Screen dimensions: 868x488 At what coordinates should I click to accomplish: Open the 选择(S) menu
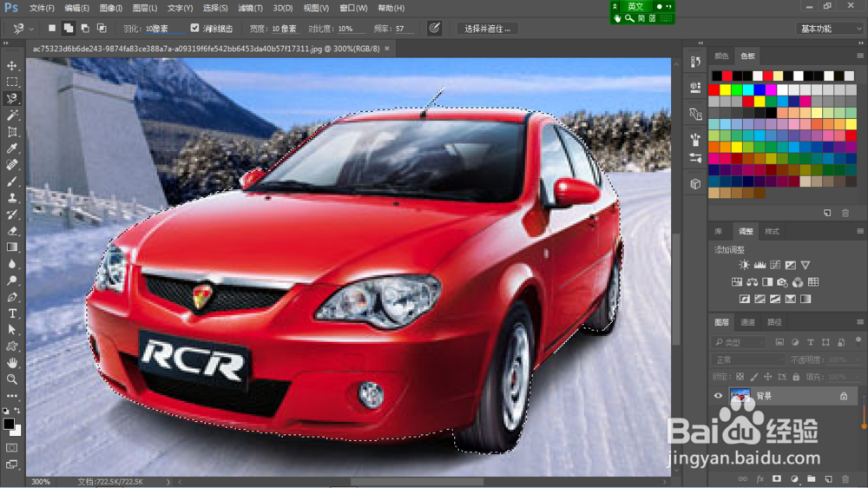(x=215, y=9)
